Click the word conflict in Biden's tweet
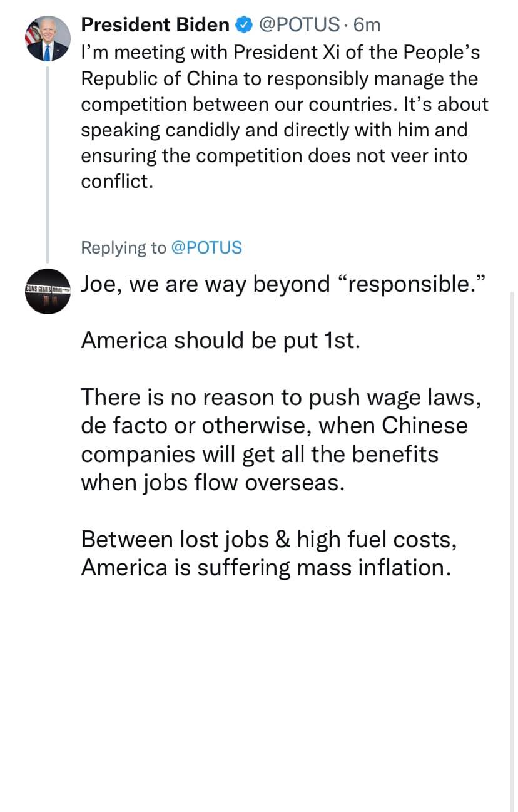Viewport: 518px width, 812px height. [116, 181]
